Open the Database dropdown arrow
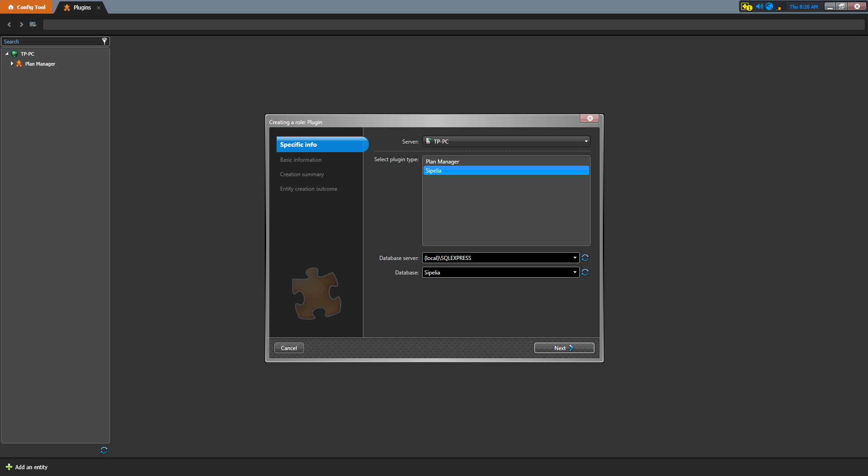This screenshot has width=868, height=476. pyautogui.click(x=575, y=272)
